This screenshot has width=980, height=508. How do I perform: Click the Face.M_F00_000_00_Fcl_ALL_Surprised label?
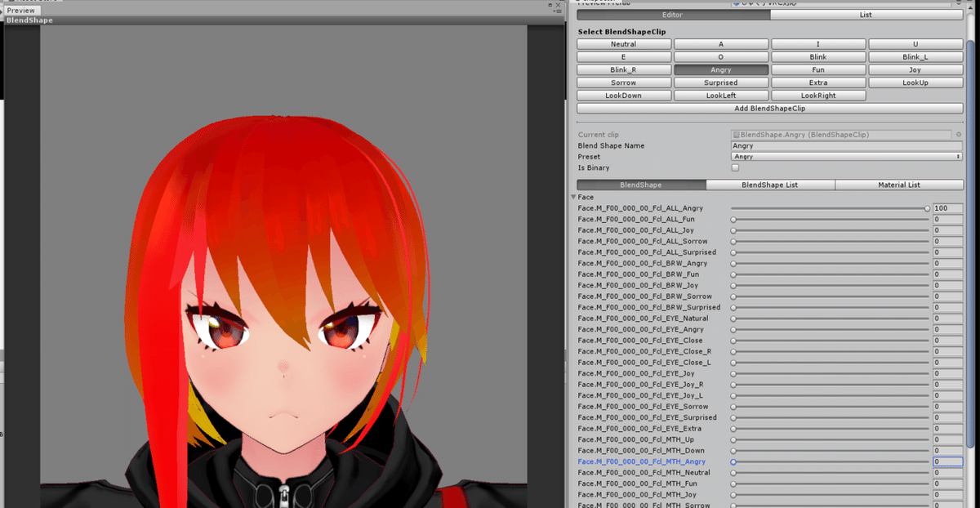click(x=647, y=252)
